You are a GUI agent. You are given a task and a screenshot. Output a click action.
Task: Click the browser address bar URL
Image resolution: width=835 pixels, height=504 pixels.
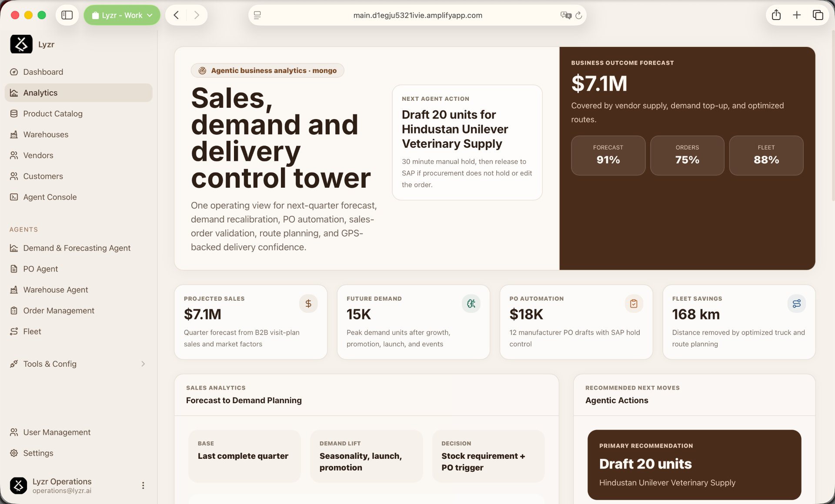pos(417,15)
